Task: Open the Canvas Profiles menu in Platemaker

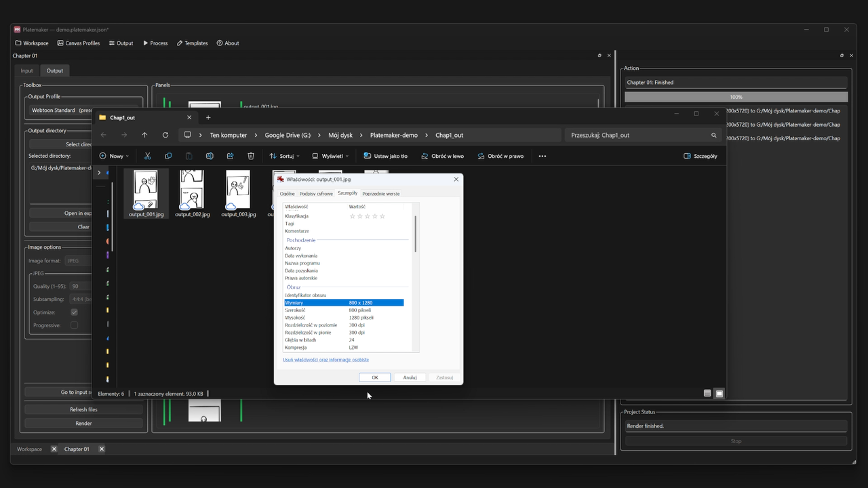Action: pos(79,43)
